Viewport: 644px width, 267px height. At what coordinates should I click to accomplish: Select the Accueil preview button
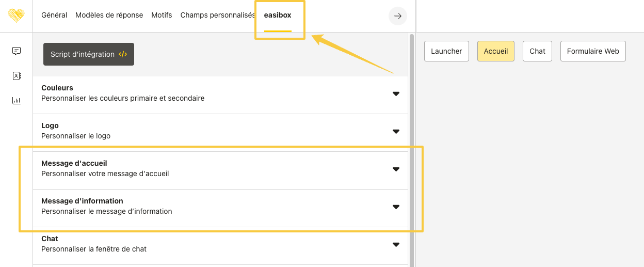(x=495, y=51)
